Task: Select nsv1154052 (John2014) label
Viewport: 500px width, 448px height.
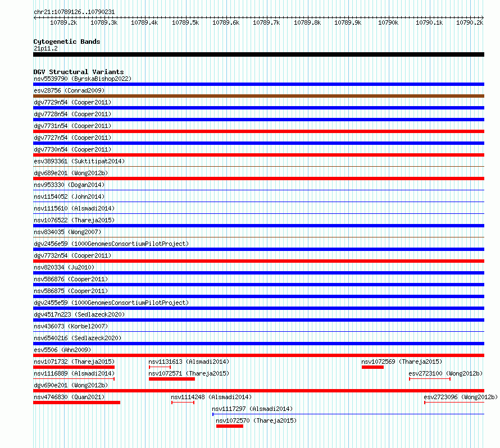Action: [69, 196]
